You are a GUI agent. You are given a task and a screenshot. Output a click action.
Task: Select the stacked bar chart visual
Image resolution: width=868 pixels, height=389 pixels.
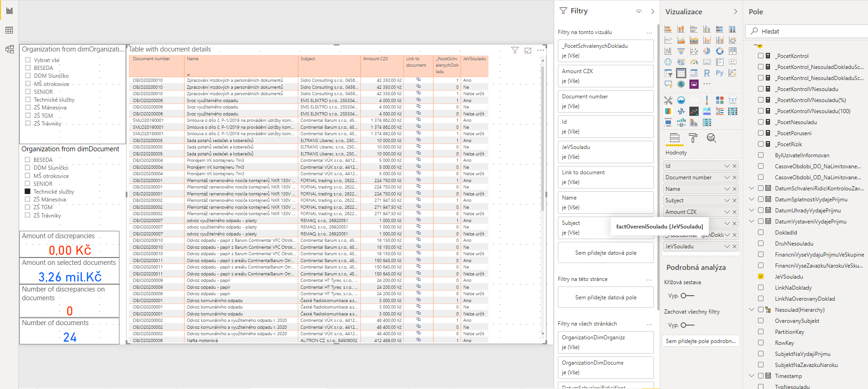tap(668, 29)
